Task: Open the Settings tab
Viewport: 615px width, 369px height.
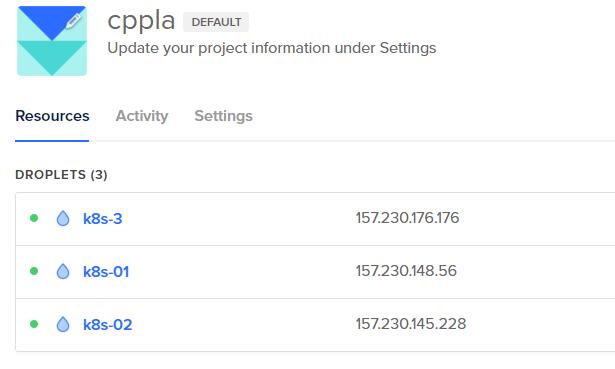Action: (x=224, y=116)
